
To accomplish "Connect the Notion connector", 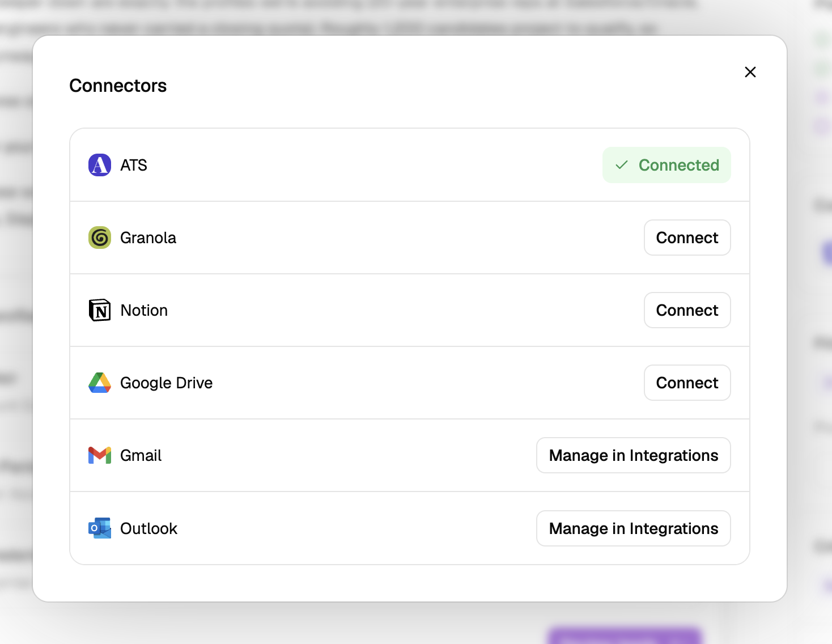I will tap(687, 310).
